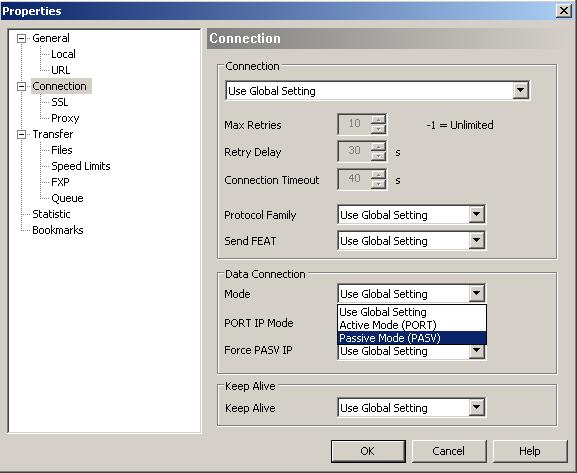This screenshot has width=577, height=473.
Task: Decrease Connection Timeout with down arrow
Action: (378, 184)
